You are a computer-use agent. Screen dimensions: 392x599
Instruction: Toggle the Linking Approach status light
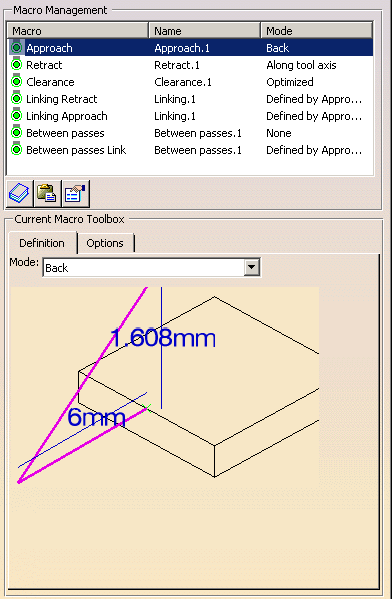16,115
